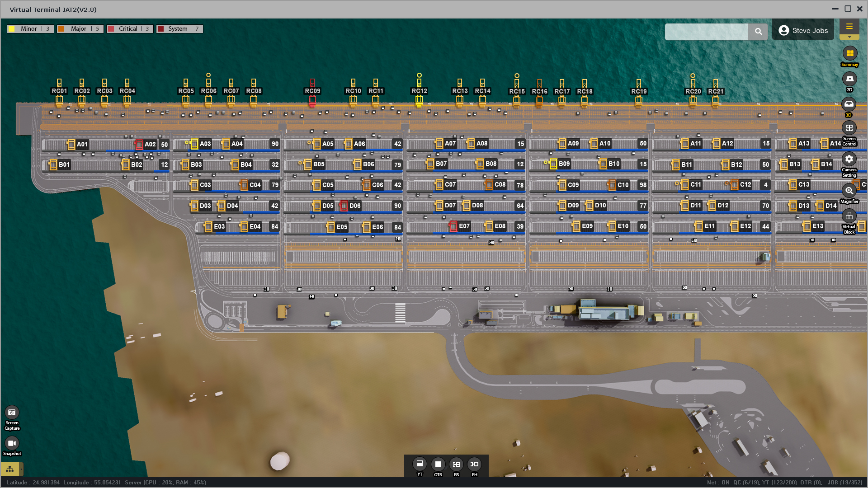Click the search input field
This screenshot has width=868, height=488.
coord(706,31)
